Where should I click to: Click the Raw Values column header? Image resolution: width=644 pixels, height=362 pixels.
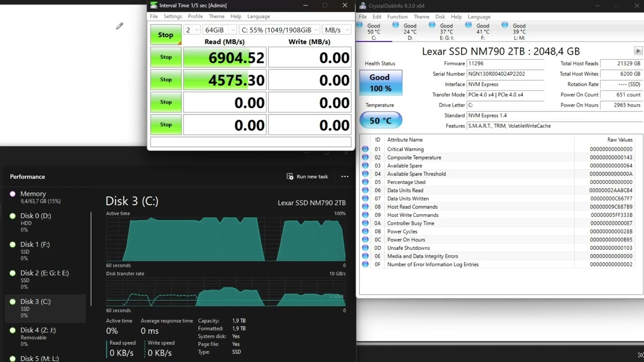(620, 140)
